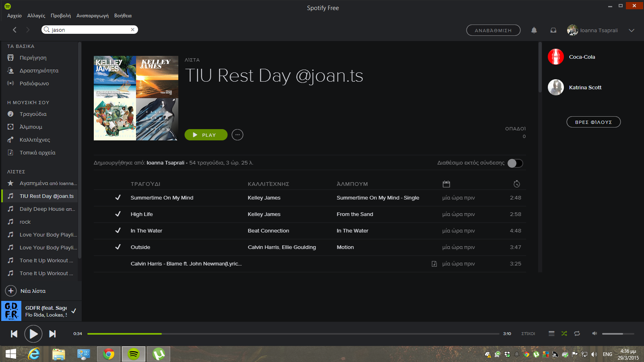
Task: Skip to the previous track
Action: click(x=14, y=334)
